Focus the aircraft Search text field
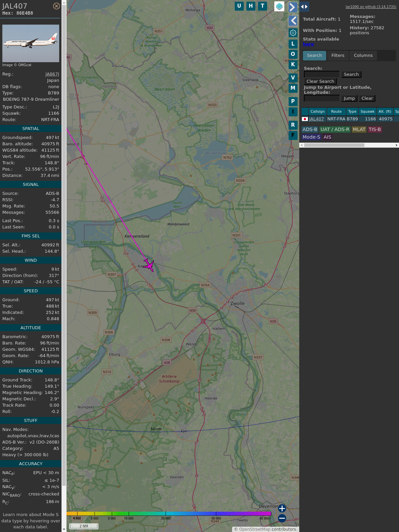Viewport: 399px width, 532px height. click(x=322, y=74)
